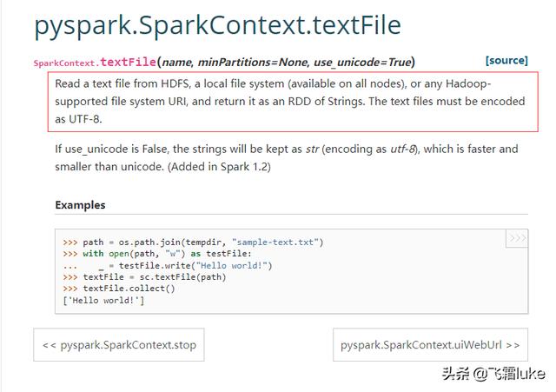Go to previous page pyspark.SparkContext.stop
This screenshot has height=392, width=556.
pos(120,345)
